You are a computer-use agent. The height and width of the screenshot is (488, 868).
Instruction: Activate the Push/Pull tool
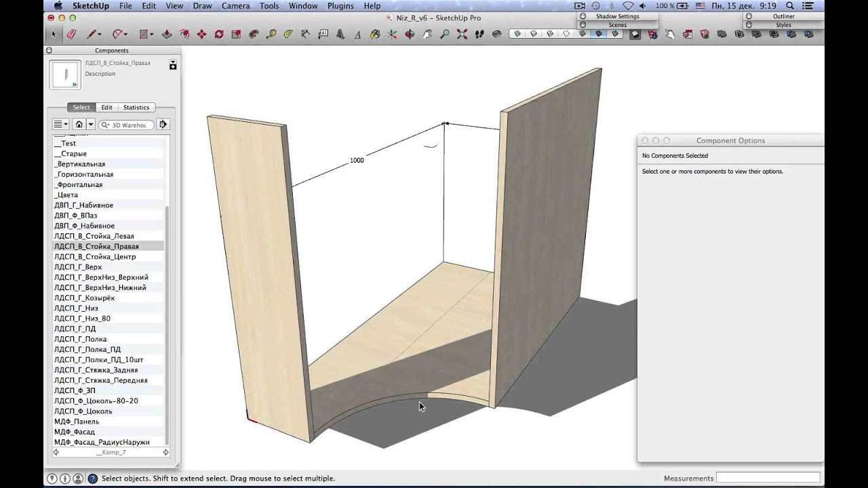point(167,34)
